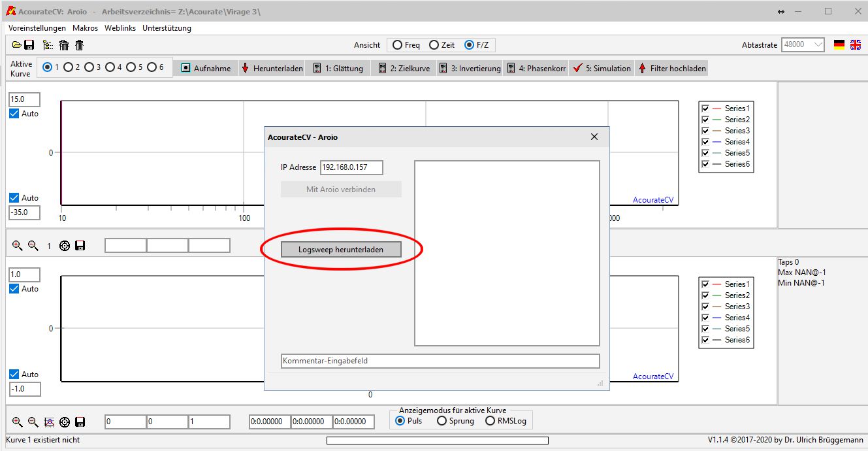
Task: Click the large log text area in Aroio dialog
Action: pyautogui.click(x=507, y=253)
